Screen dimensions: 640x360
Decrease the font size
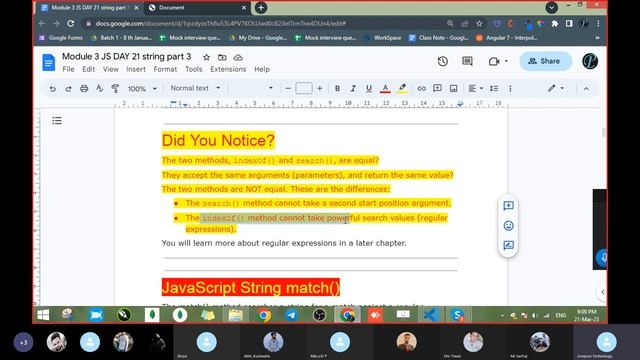coord(288,88)
